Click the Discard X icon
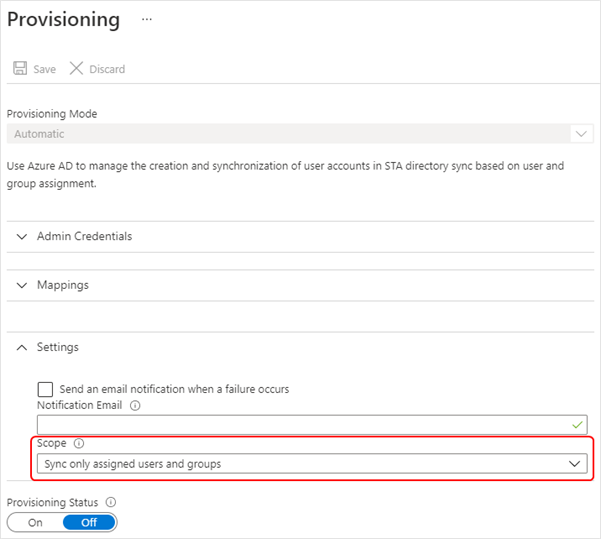The height and width of the screenshot is (539, 601). (76, 69)
